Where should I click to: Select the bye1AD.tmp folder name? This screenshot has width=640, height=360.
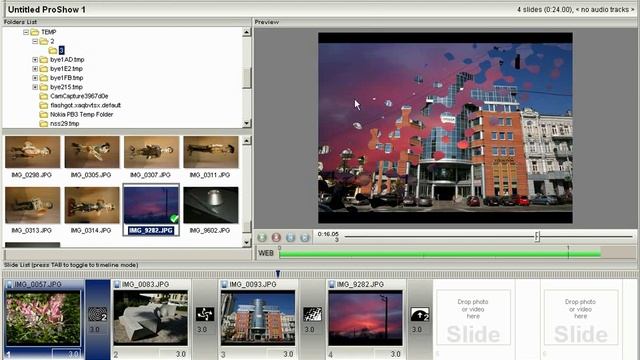point(67,60)
